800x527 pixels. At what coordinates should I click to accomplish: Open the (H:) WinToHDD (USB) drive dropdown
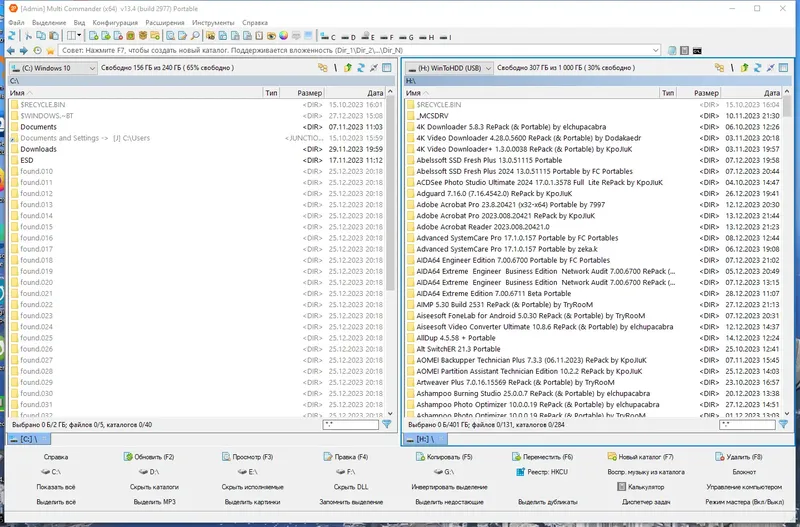point(449,68)
